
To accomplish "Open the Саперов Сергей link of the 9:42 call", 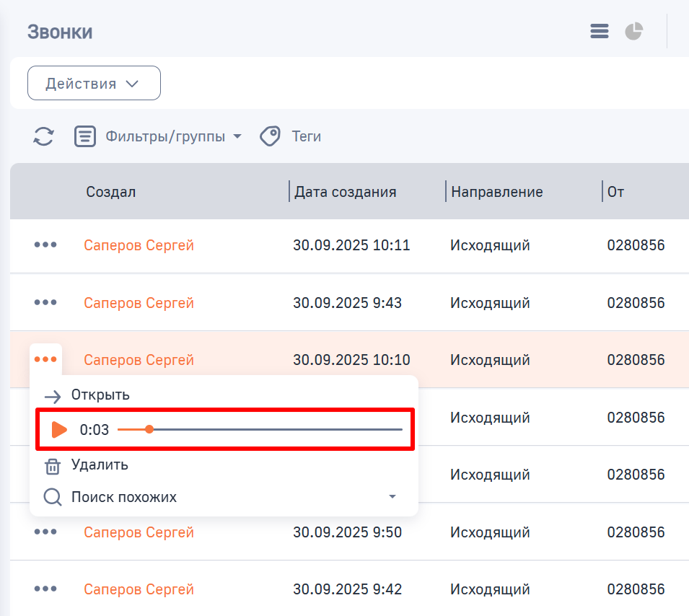I will (x=139, y=589).
